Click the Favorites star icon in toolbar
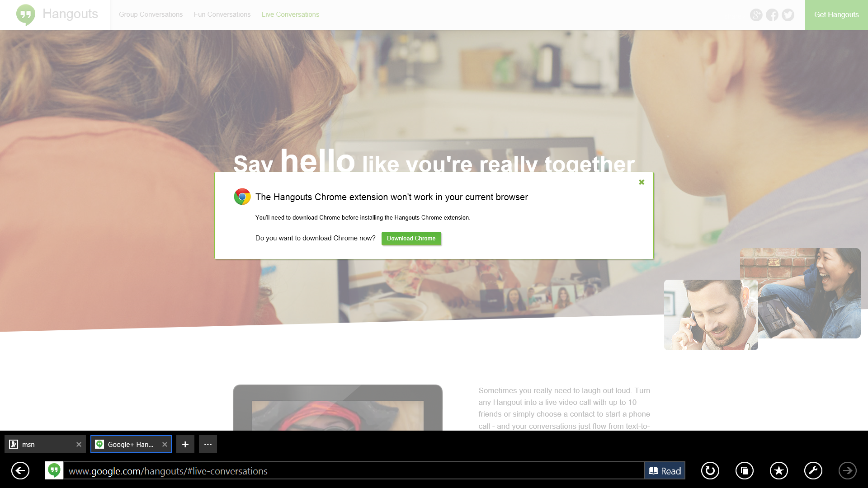Image resolution: width=868 pixels, height=488 pixels. coord(778,471)
